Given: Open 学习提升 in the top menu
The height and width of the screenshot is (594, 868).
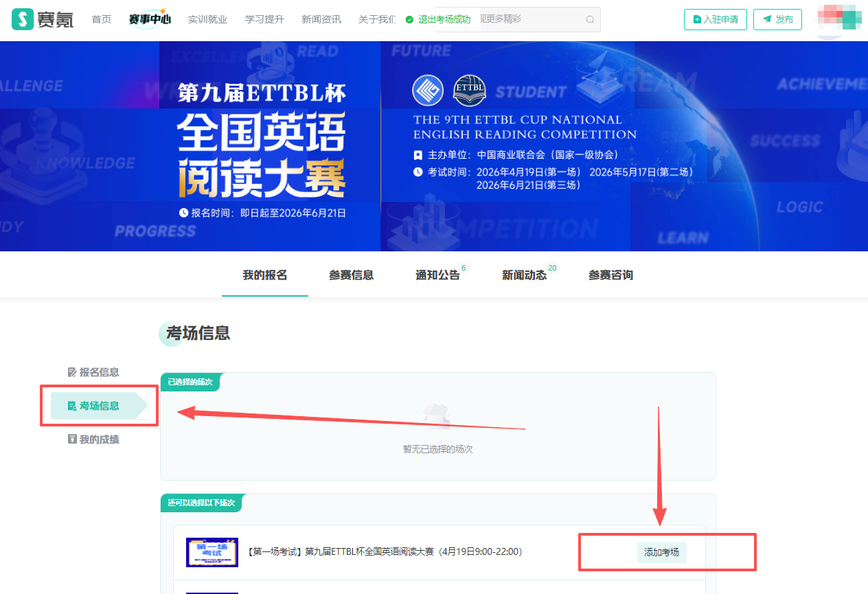Looking at the screenshot, I should 264,19.
